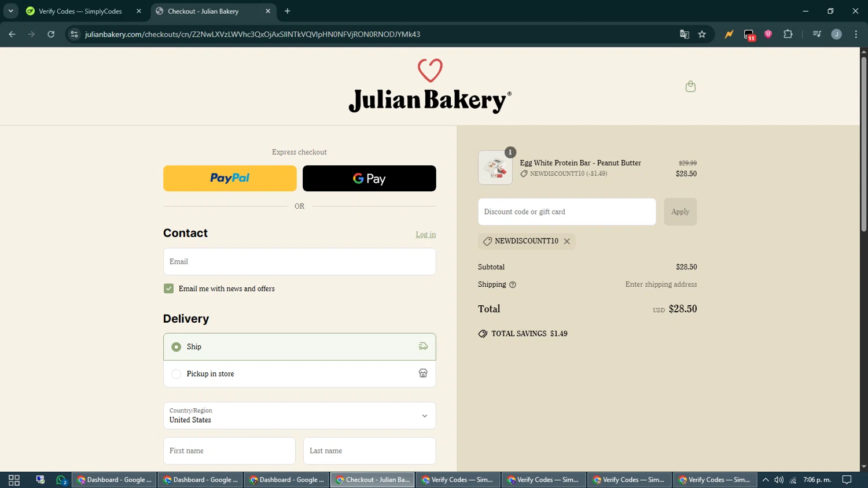
Task: Click the shipping truck icon
Action: (423, 346)
